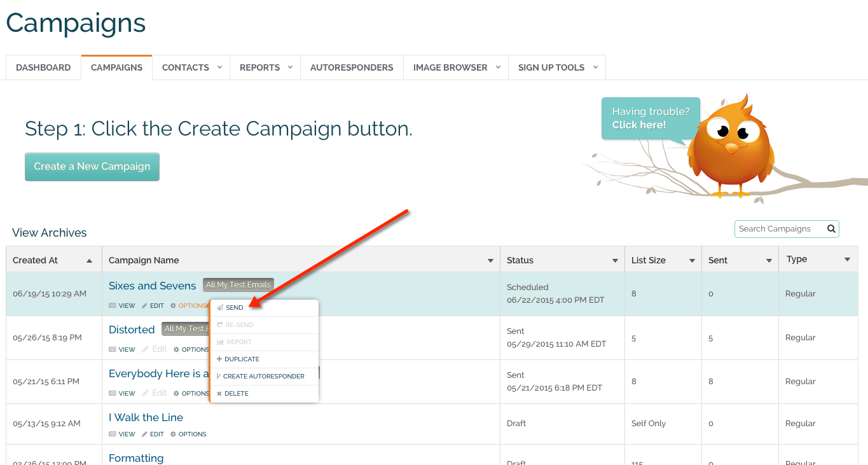Click the bar-chart Report icon in the menu
Viewport: 868px width, 465px height.
pos(221,342)
